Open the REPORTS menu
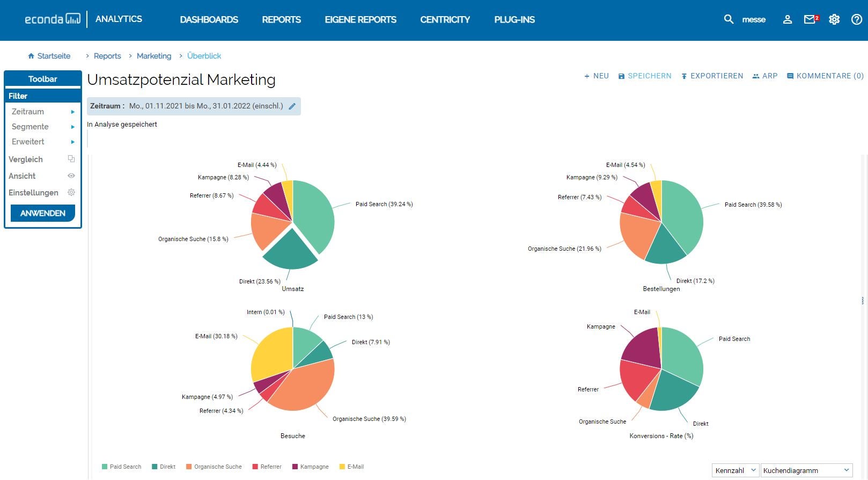The width and height of the screenshot is (868, 480). (x=282, y=19)
